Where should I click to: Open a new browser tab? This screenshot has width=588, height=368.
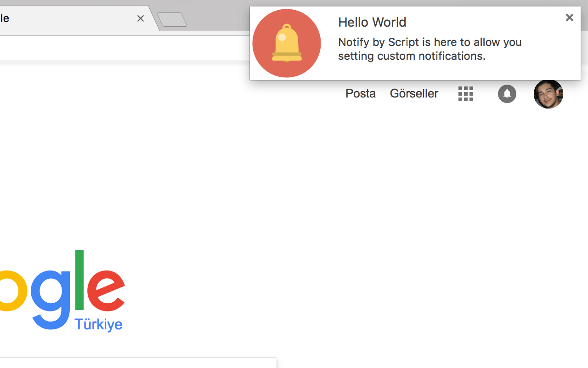172,20
